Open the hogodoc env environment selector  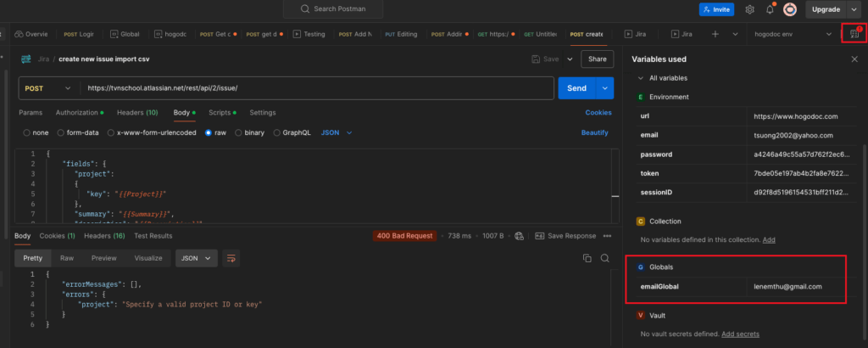point(793,34)
